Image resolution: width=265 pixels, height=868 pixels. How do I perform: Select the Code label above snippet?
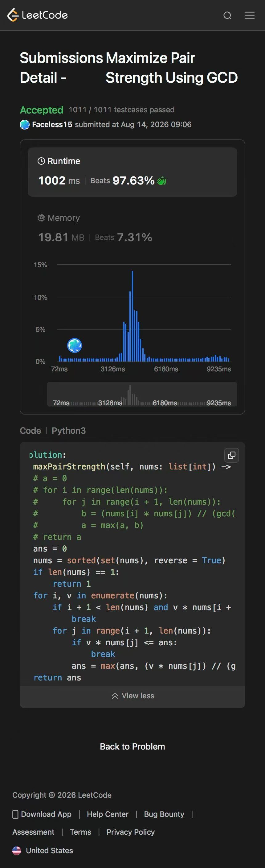pos(30,431)
